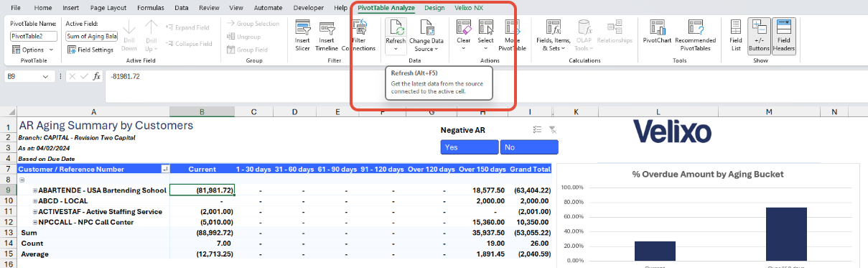This screenshot has width=868, height=268.
Task: Enable multi-select on Negative AR slicer
Action: [537, 129]
